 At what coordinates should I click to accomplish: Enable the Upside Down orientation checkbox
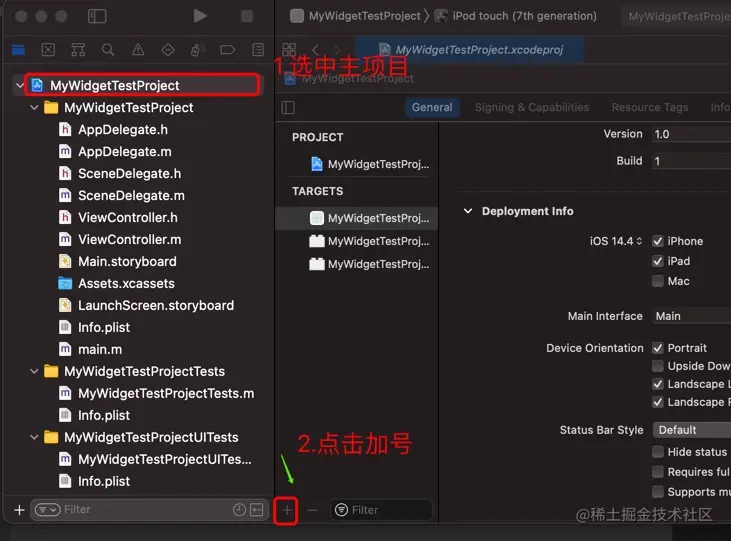[x=657, y=366]
